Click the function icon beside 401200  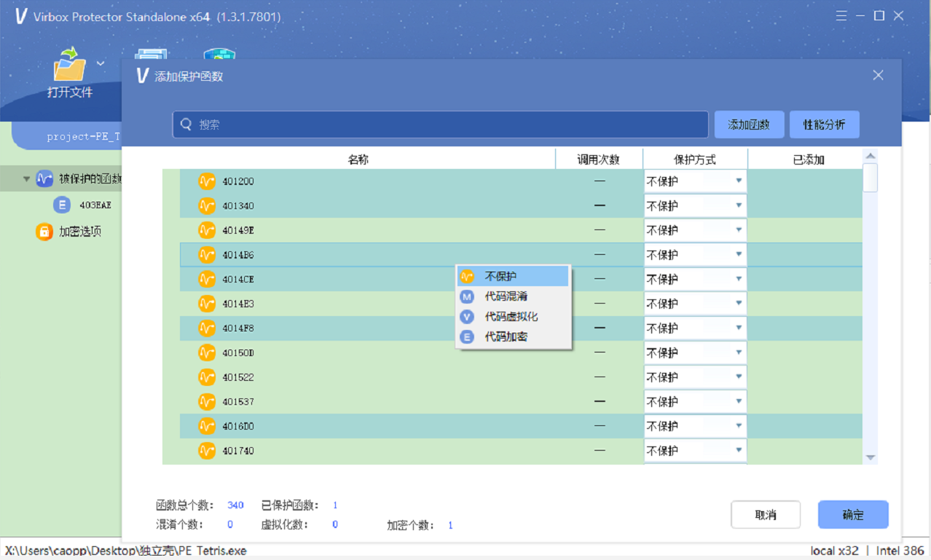pos(207,181)
